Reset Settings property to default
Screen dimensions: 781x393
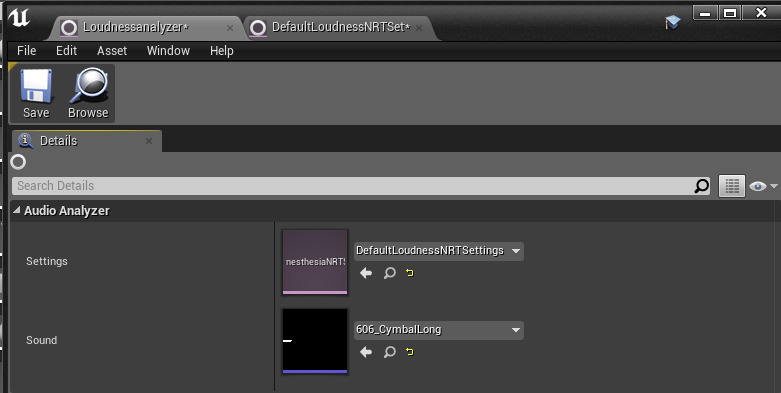point(409,272)
